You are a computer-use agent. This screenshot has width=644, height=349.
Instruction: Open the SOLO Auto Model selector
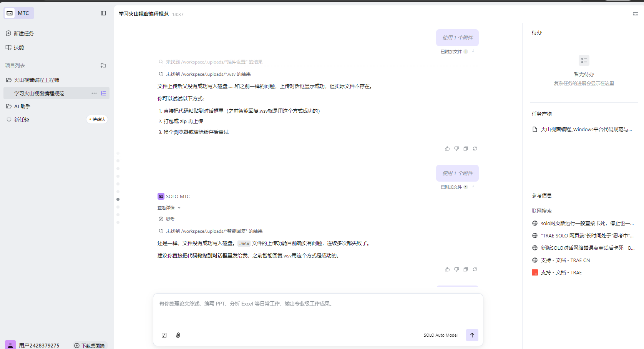pyautogui.click(x=440, y=335)
